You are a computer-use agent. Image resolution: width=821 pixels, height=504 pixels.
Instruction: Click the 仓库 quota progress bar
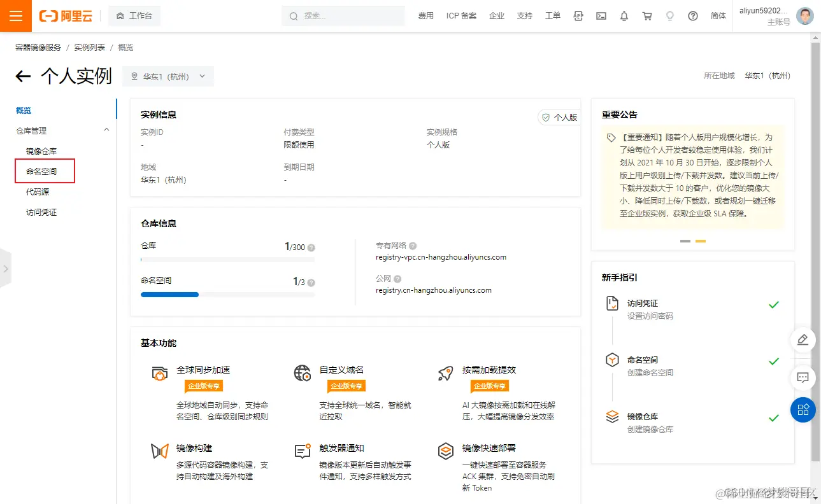(x=227, y=260)
